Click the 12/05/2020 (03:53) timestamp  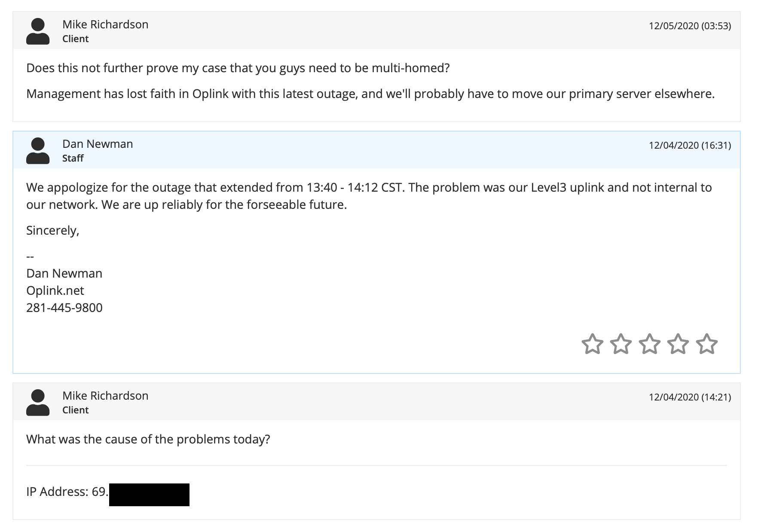click(690, 26)
